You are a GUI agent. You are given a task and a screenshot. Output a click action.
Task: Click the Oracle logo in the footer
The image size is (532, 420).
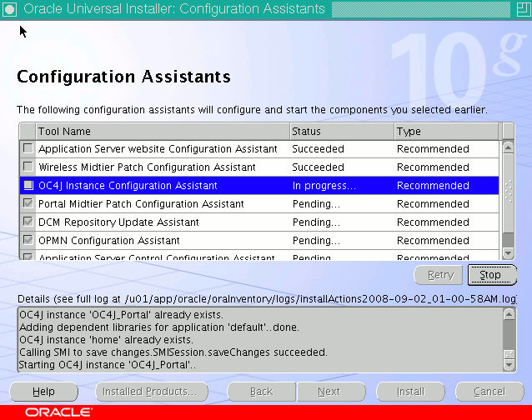click(x=58, y=412)
